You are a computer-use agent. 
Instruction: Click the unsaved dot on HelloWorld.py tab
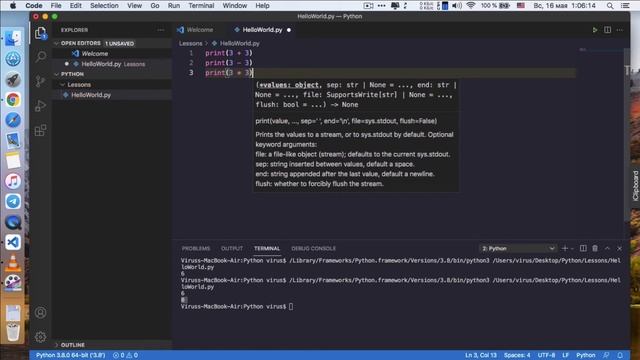point(289,30)
